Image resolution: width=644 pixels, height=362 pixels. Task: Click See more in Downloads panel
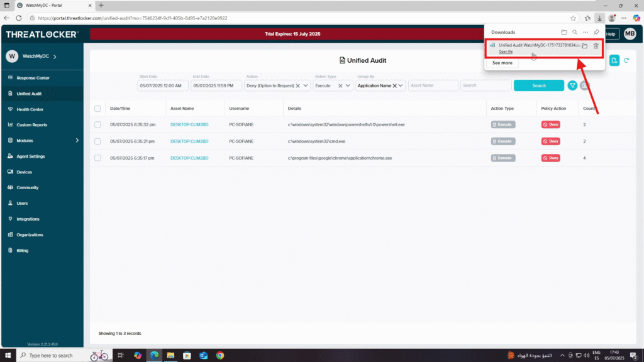click(502, 63)
